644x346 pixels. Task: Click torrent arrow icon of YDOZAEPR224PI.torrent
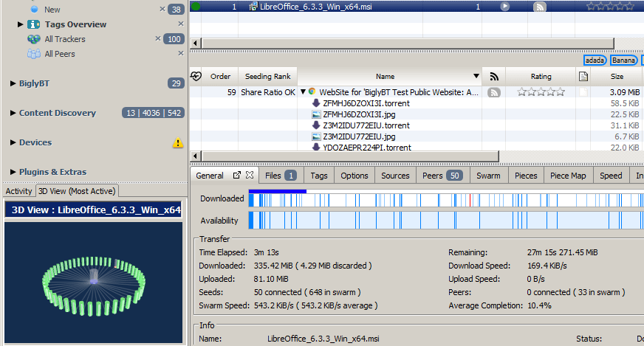[x=316, y=147]
